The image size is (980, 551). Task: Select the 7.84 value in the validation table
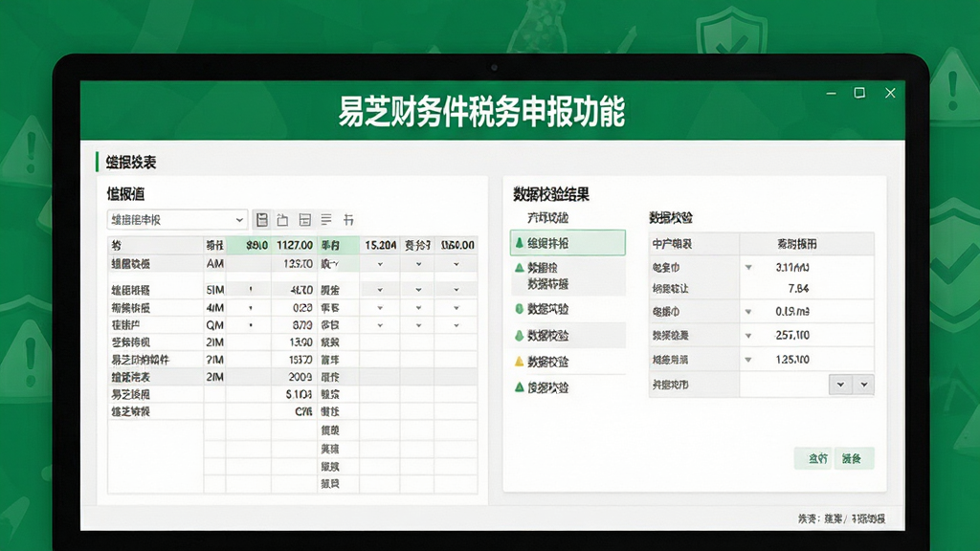[798, 289]
